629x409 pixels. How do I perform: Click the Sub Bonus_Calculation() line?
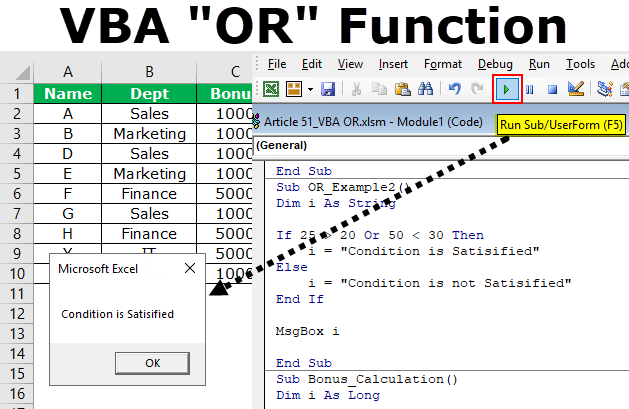[x=367, y=379]
